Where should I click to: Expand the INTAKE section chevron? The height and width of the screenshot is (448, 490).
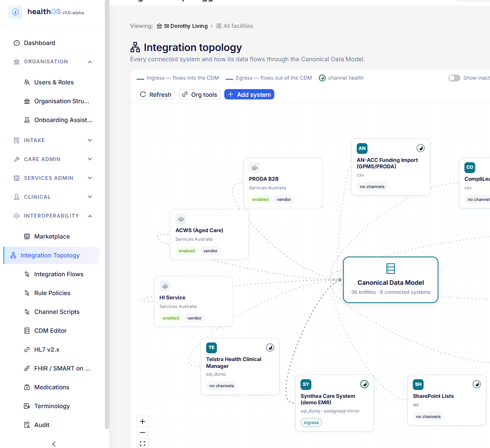click(90, 140)
